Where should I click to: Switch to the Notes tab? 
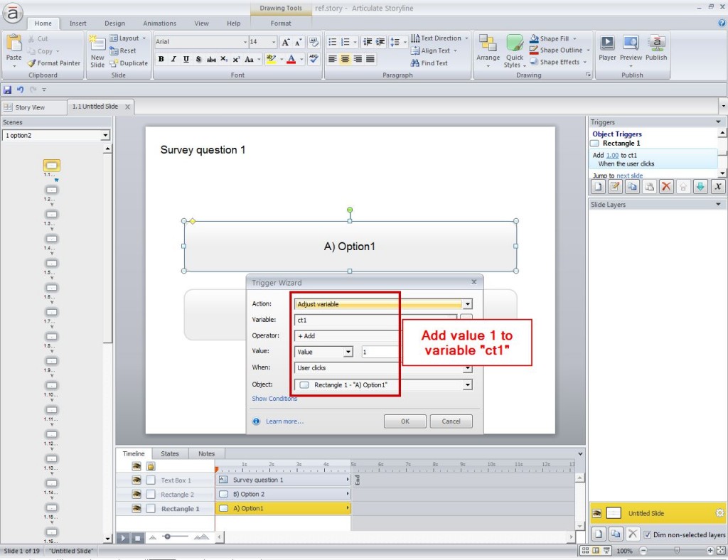coord(206,453)
